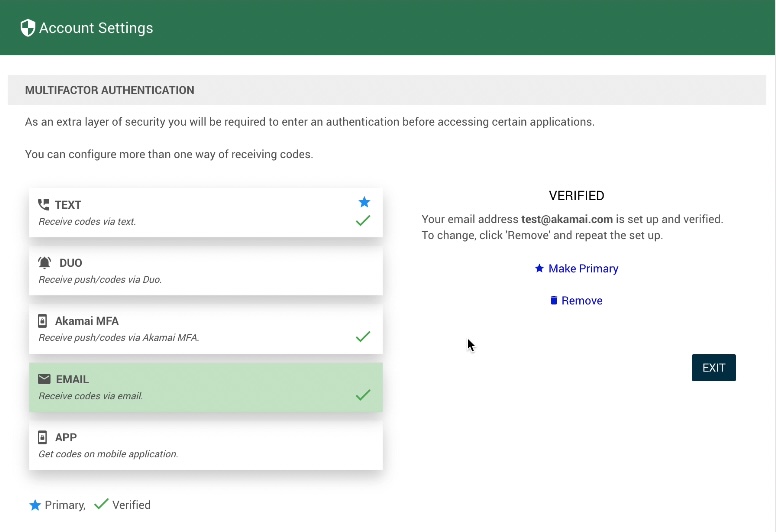Screen dimensions: 776x532
Task: Click the phone icon in TEXT option
Action: (x=43, y=205)
